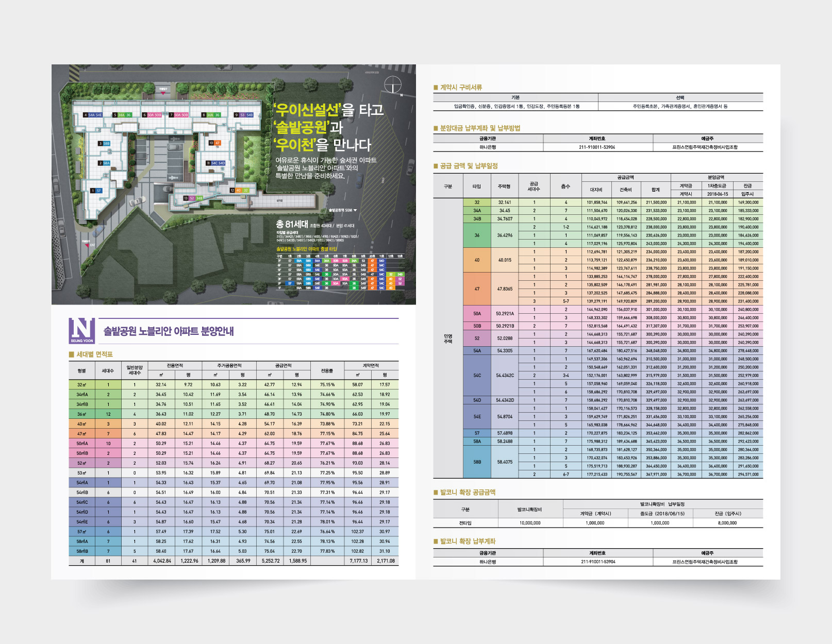Click the '2018-06-15' date header
832x644 pixels.
click(718, 194)
